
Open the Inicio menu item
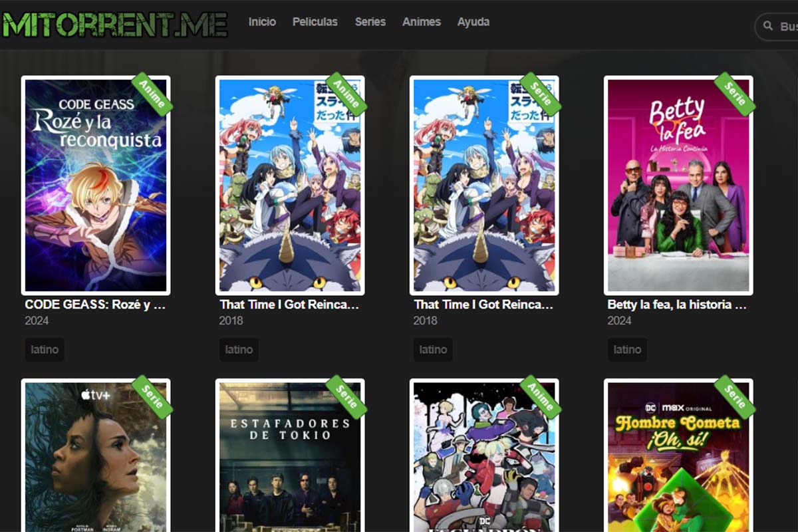[262, 22]
